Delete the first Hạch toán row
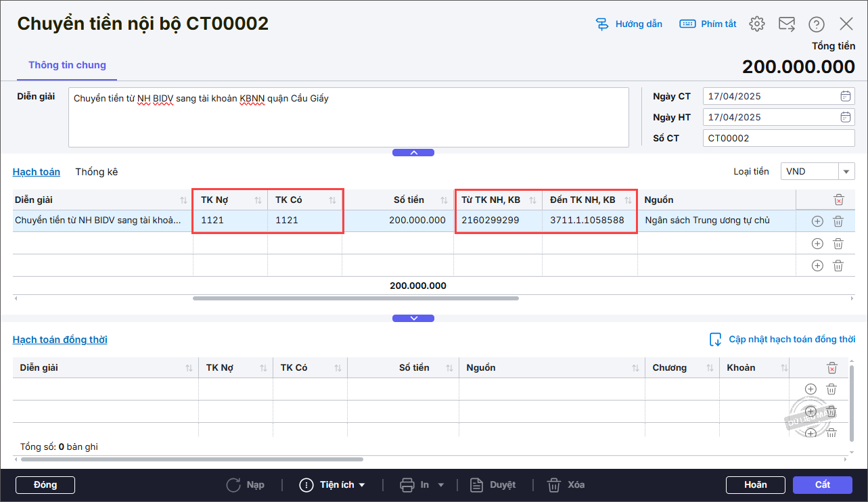The image size is (868, 502). click(838, 221)
